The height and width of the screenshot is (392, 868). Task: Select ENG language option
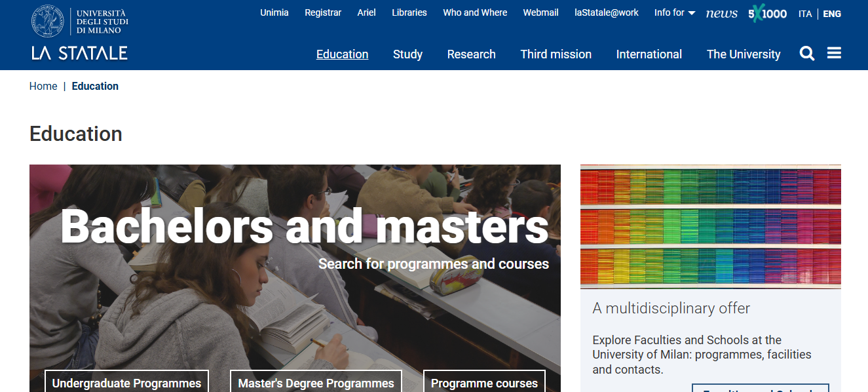pos(832,14)
